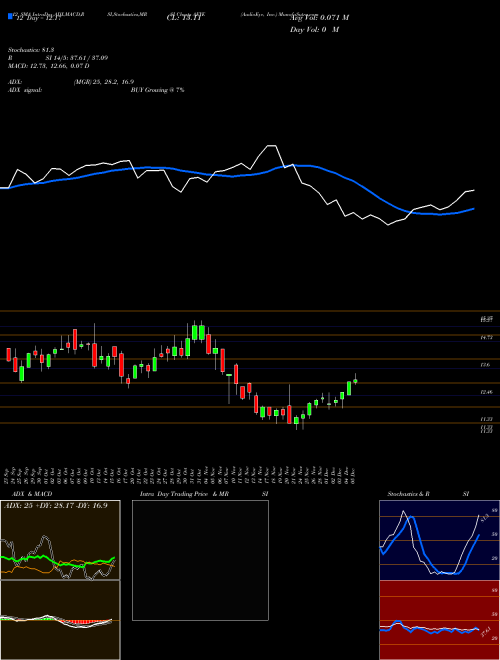Open the empty Intra Day Trading Price panel
The image size is (500, 660).
coord(200,560)
